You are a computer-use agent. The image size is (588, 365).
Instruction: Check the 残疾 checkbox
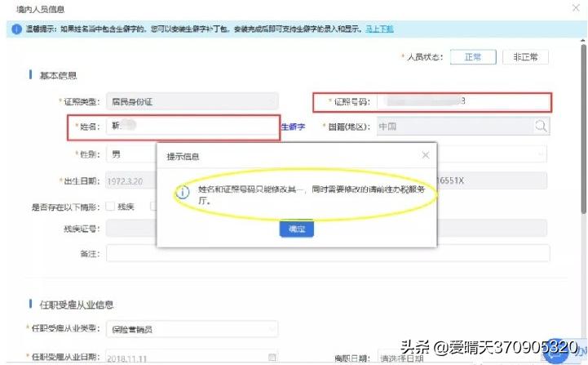(x=110, y=206)
